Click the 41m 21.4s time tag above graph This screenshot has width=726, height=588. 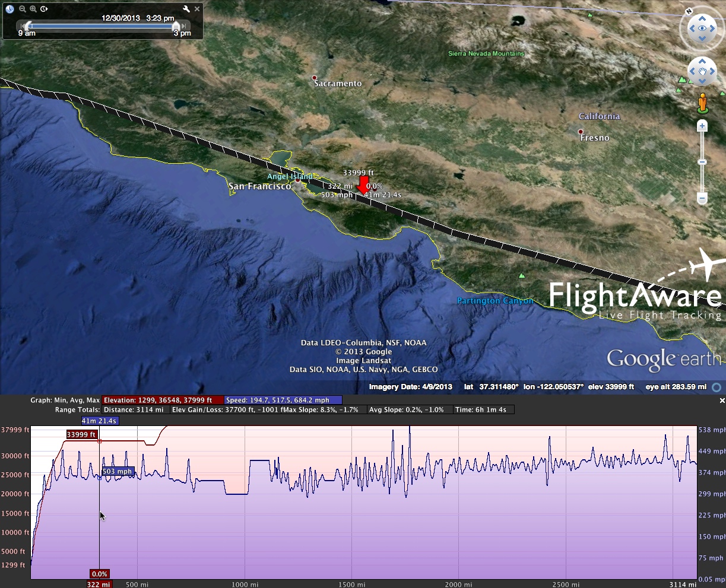click(x=100, y=421)
